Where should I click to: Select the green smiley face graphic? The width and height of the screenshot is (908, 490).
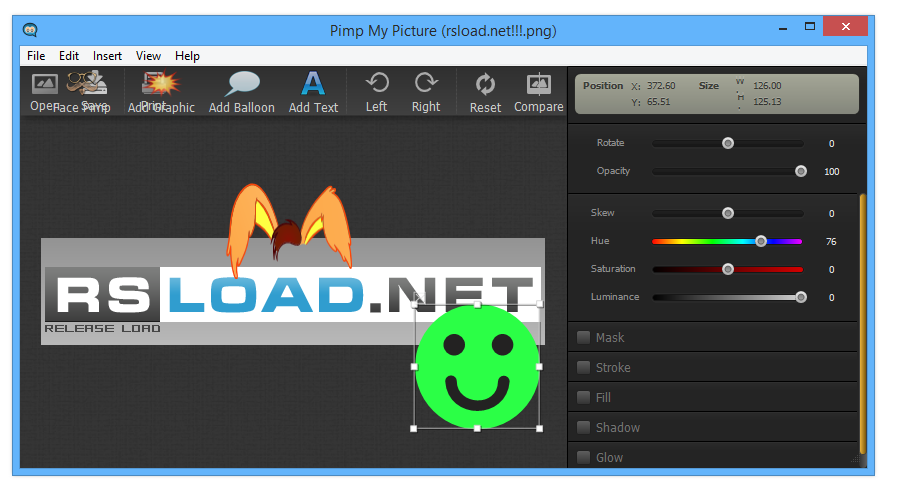pos(477,367)
